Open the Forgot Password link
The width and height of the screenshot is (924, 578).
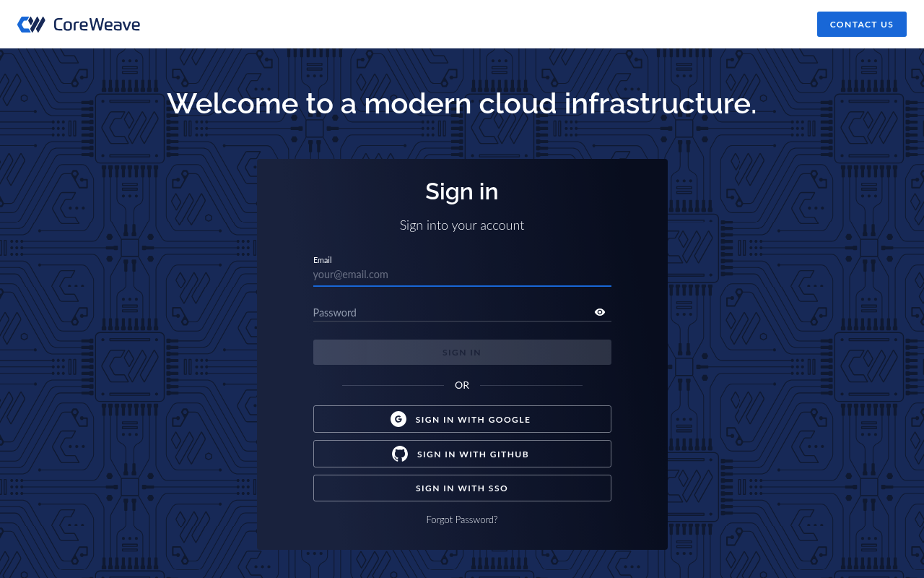462,519
